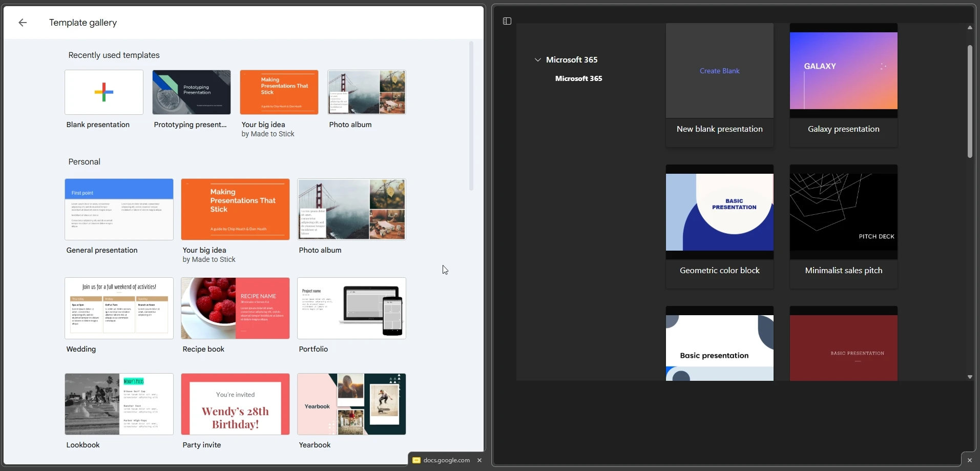
Task: Choose the General presentation template
Action: pyautogui.click(x=119, y=209)
